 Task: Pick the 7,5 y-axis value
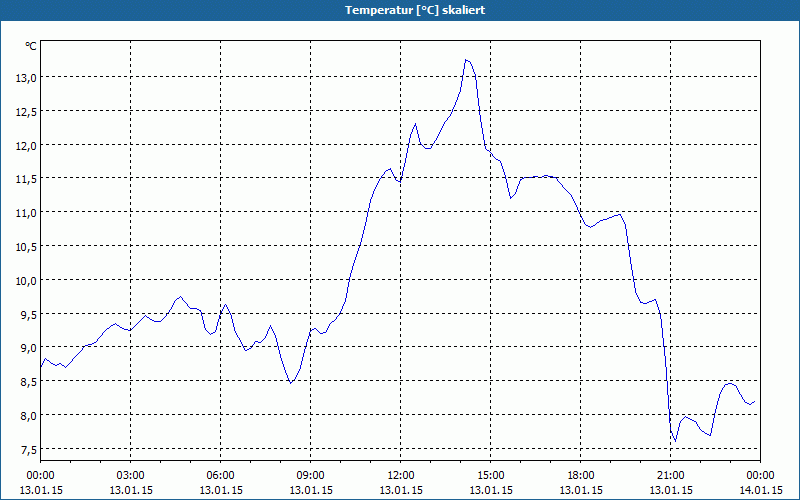29,449
